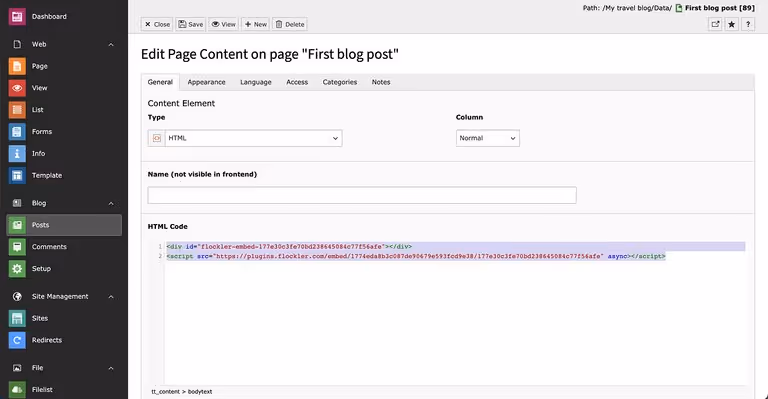Select the Page module icon
This screenshot has height=399, width=768.
pos(17,66)
